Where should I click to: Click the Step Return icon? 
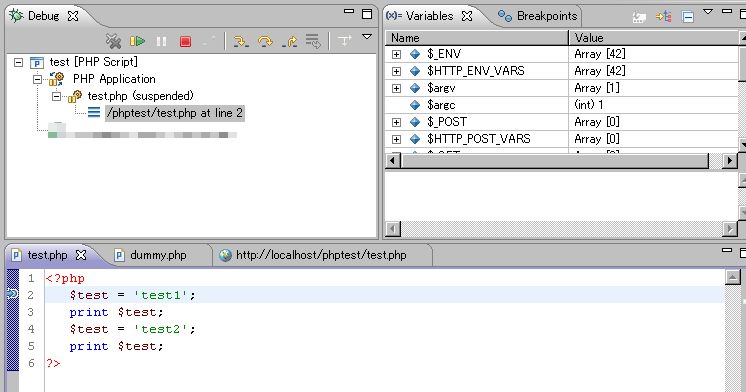[x=290, y=41]
